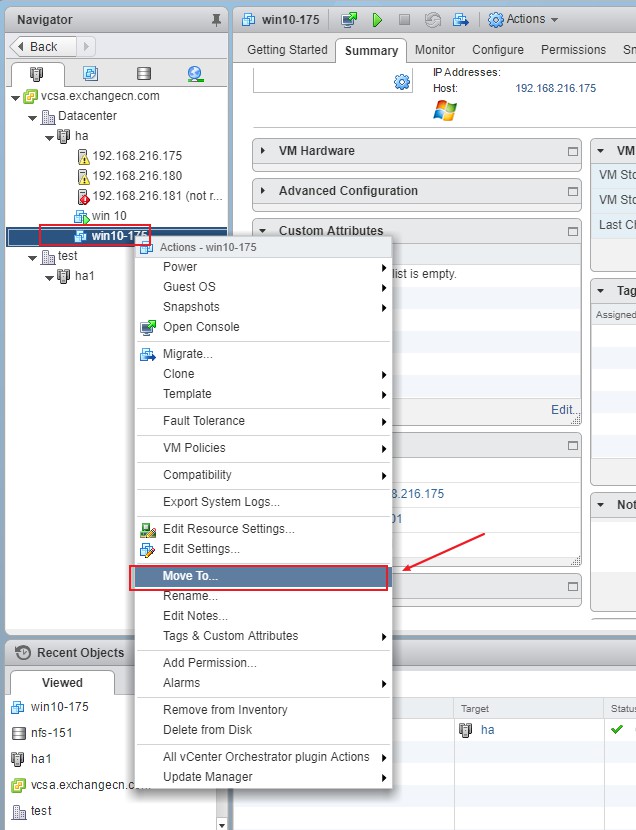
Task: Click the Back navigation button
Action: tap(43, 47)
